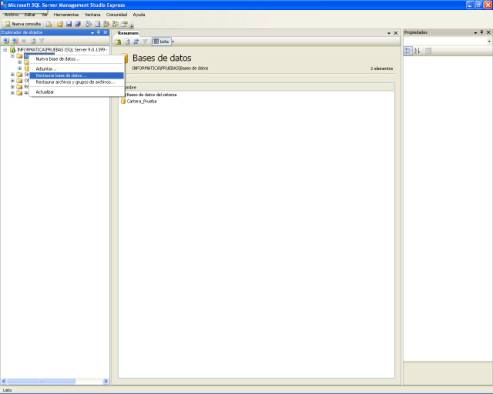The width and height of the screenshot is (493, 394).
Task: Click the Nueva consulta toolbar button
Action: [x=23, y=24]
